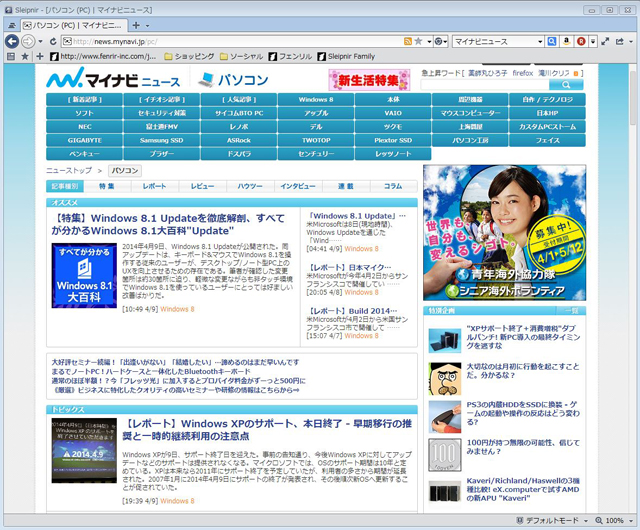The height and width of the screenshot is (530, 640).
Task: Open the Sleipnir Family bookmark
Action: [x=346, y=56]
